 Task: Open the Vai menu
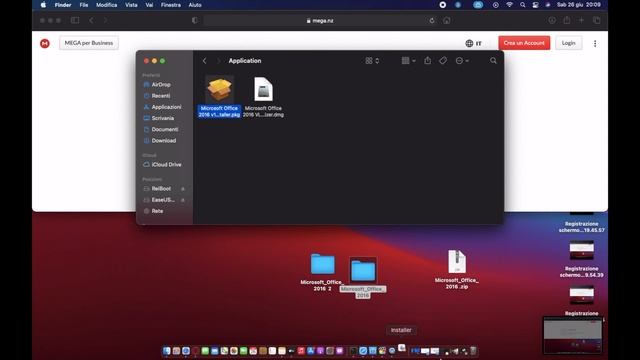[x=149, y=5]
